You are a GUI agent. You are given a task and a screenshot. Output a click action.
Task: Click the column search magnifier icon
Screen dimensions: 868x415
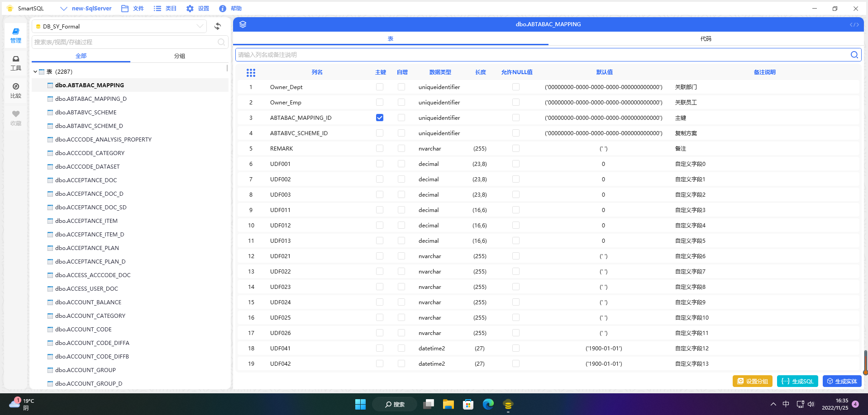click(x=854, y=55)
